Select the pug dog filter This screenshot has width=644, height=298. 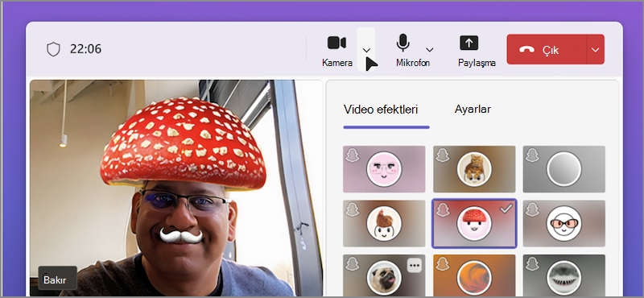pos(384,275)
